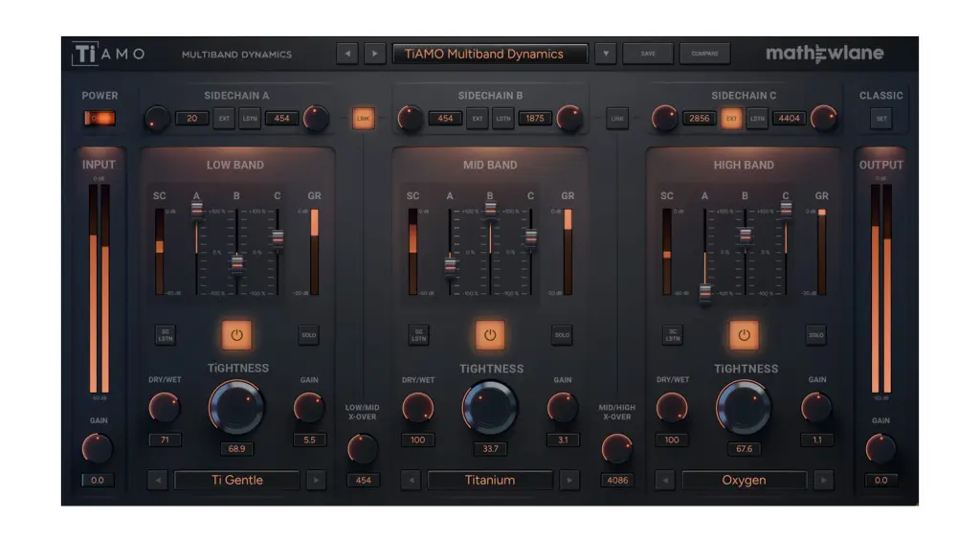Click the Low/Mid X-Over value field
Screen dimensions: 980x541
tap(363, 480)
